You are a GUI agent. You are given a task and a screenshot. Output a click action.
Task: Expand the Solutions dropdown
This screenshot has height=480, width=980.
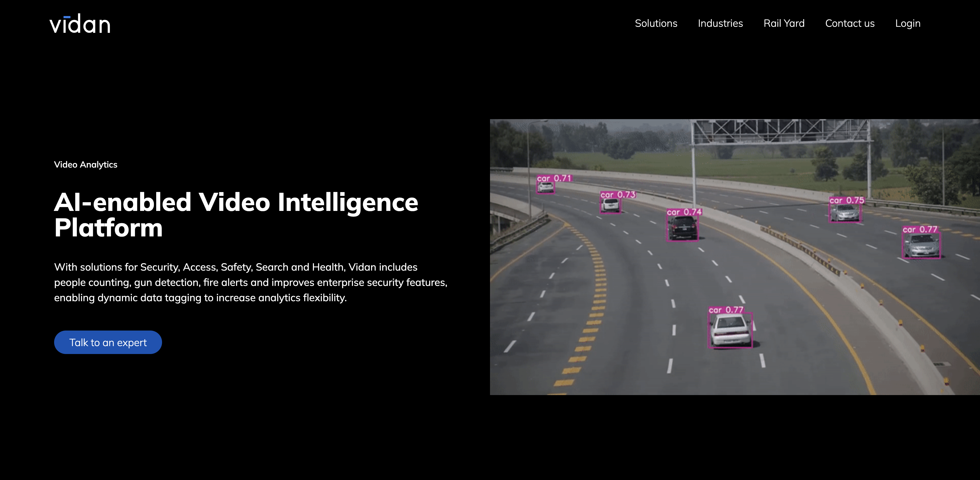tap(656, 23)
